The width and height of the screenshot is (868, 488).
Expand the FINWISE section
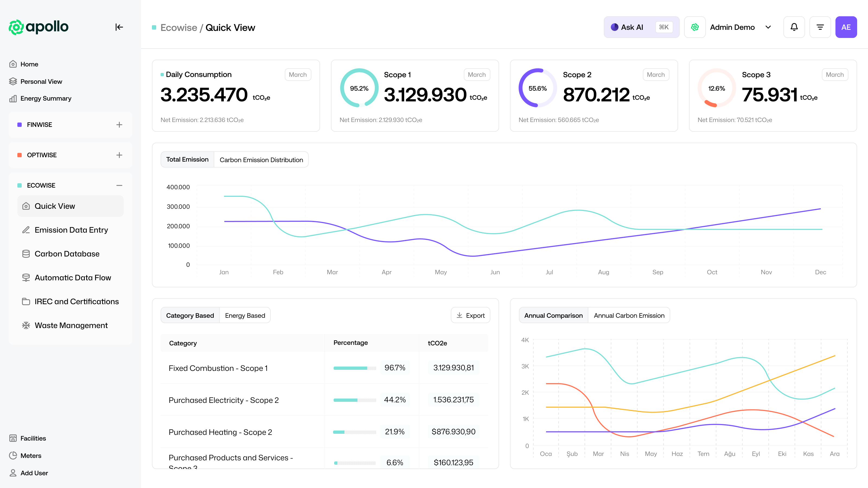[x=119, y=125]
